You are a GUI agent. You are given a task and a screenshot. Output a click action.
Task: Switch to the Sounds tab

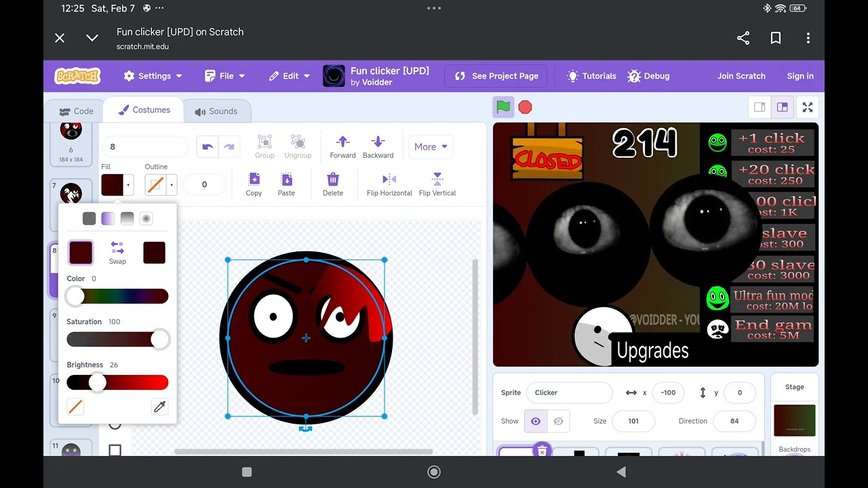coord(216,111)
